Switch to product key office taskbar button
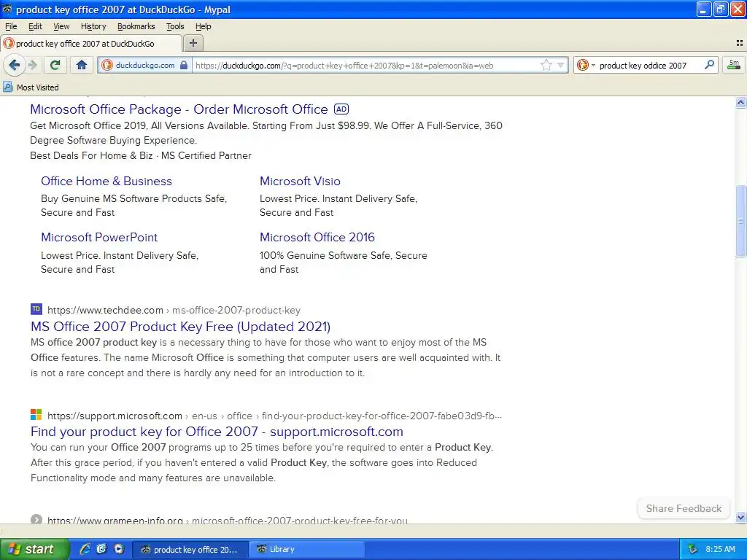This screenshot has width=747, height=560. click(190, 550)
